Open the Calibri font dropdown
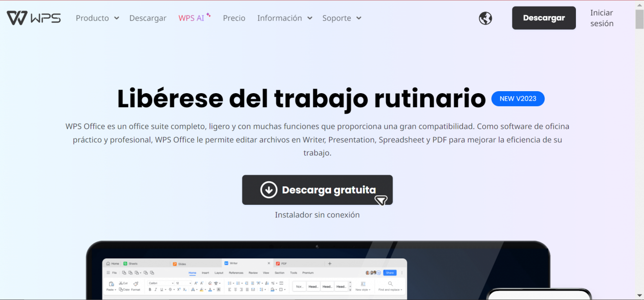This screenshot has height=300, width=644. (161, 282)
